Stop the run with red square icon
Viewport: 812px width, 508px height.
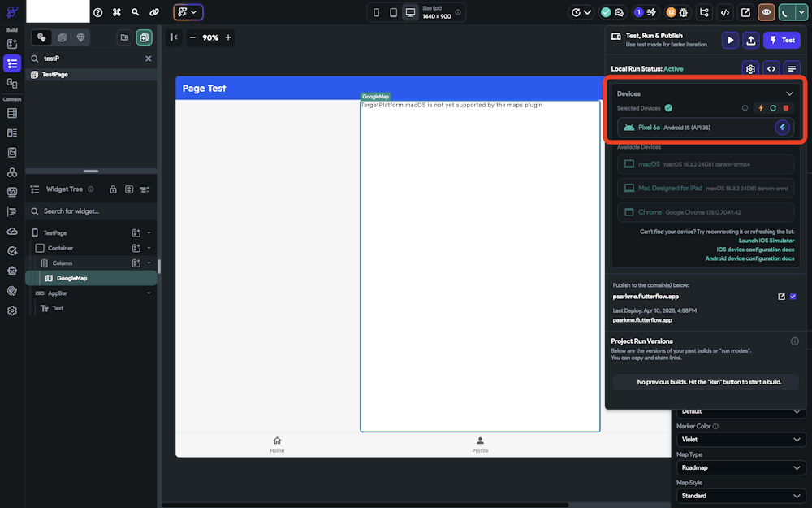(x=785, y=108)
